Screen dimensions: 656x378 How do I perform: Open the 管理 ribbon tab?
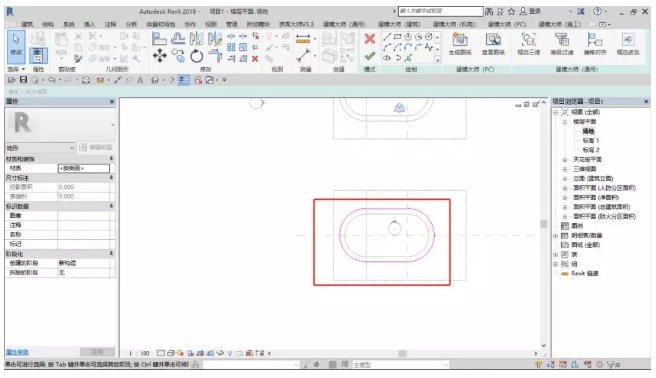pos(231,24)
